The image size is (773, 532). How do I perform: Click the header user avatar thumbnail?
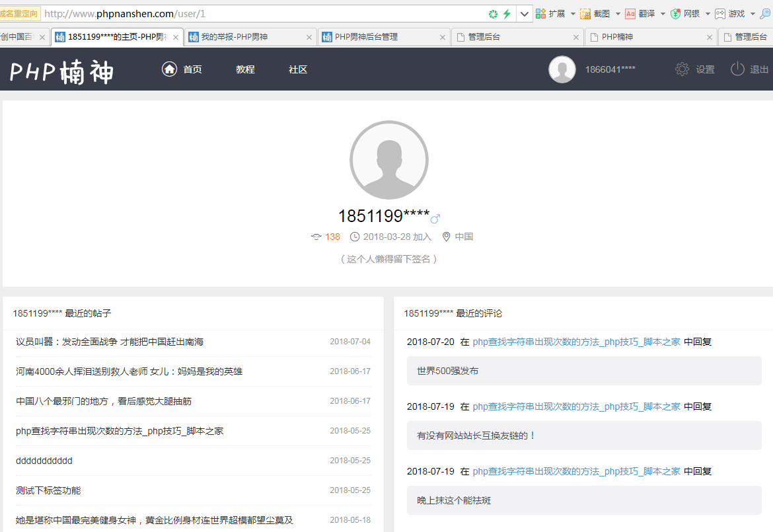(562, 69)
